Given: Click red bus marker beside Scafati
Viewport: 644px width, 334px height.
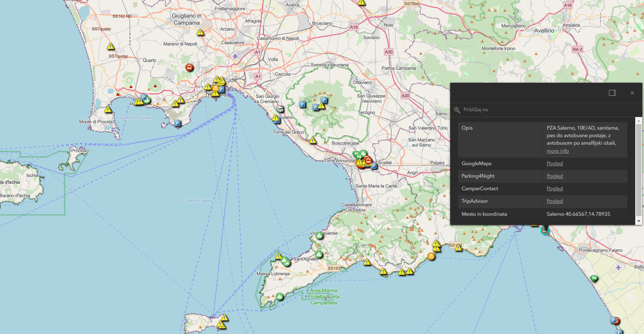Looking at the screenshot, I should coord(368,160).
